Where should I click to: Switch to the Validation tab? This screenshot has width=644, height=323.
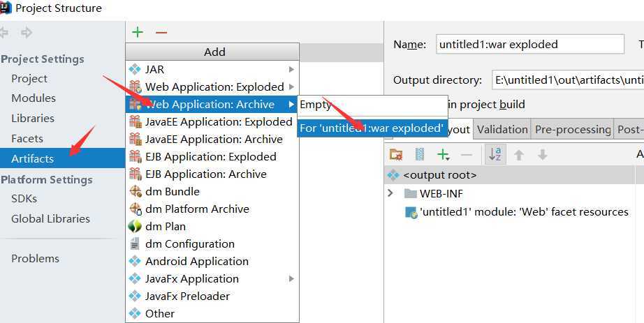tap(502, 129)
